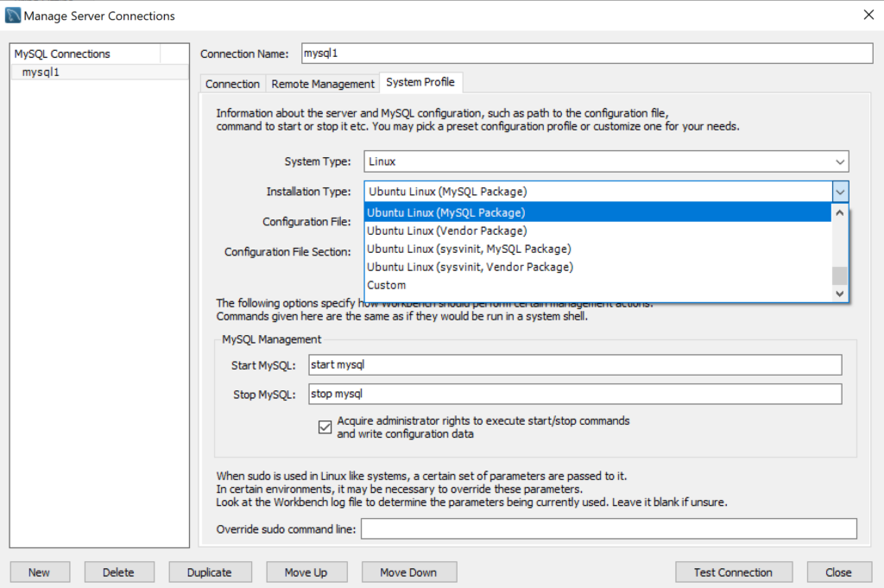Choose Ubuntu Linux (sysvinit, MySQL Package)
Image resolution: width=884 pixels, height=588 pixels.
click(x=469, y=249)
